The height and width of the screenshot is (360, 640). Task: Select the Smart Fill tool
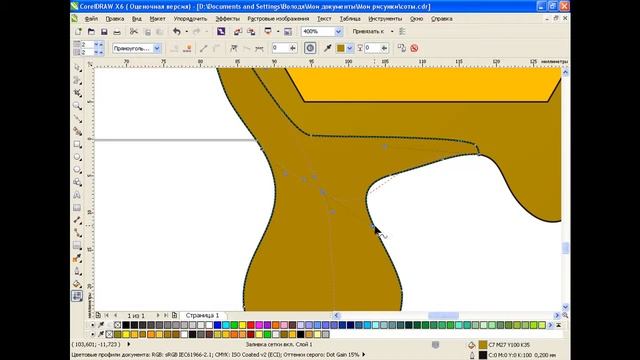77,131
